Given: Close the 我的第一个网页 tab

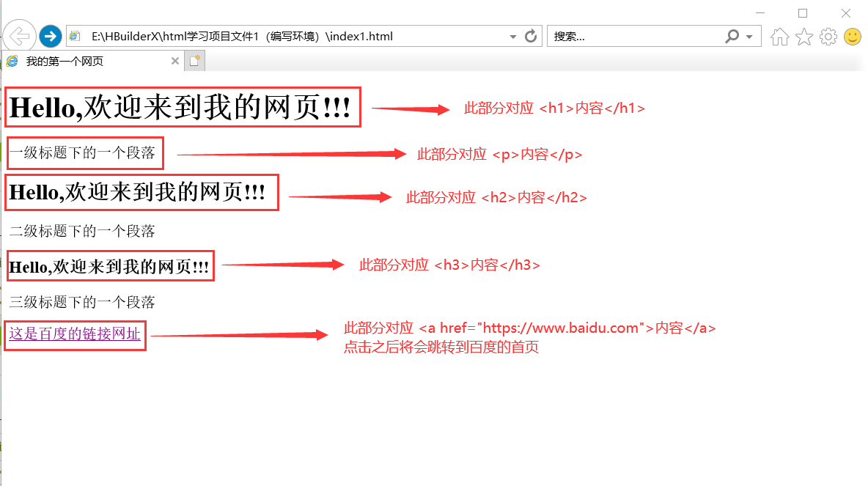Looking at the screenshot, I should pos(174,62).
